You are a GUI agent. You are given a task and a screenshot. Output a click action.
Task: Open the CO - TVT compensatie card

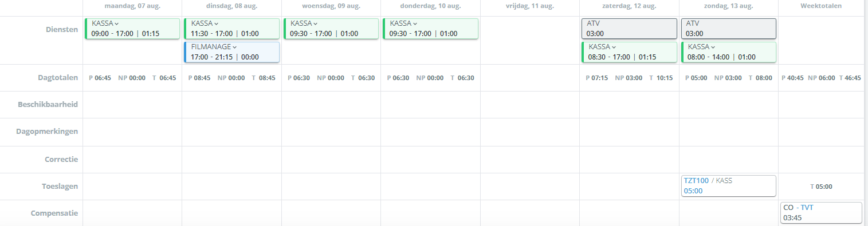(821, 213)
